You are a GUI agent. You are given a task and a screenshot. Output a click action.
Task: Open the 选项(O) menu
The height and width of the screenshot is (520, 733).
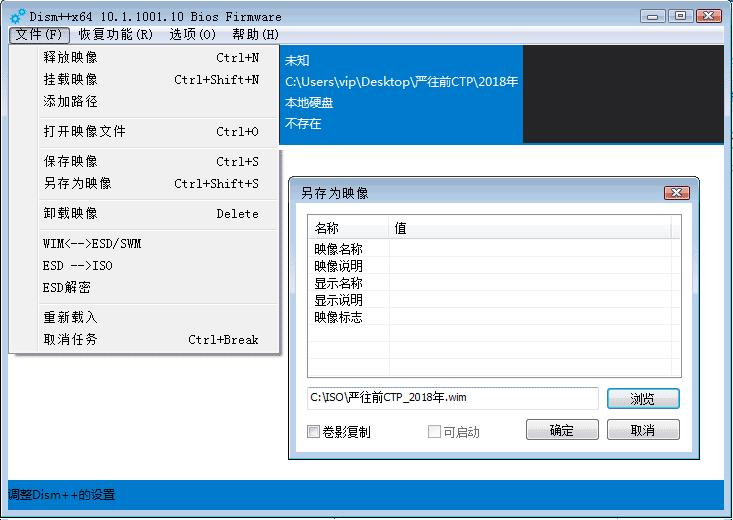[192, 35]
